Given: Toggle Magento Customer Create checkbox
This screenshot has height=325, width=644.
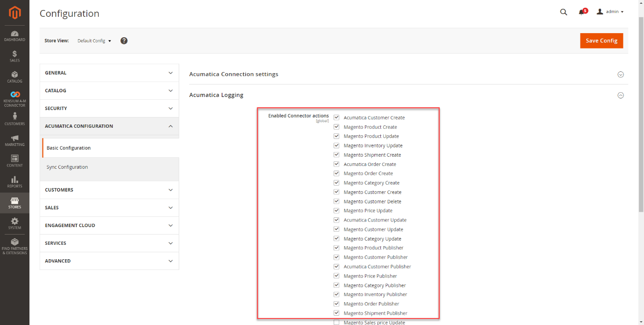Looking at the screenshot, I should pyautogui.click(x=336, y=192).
